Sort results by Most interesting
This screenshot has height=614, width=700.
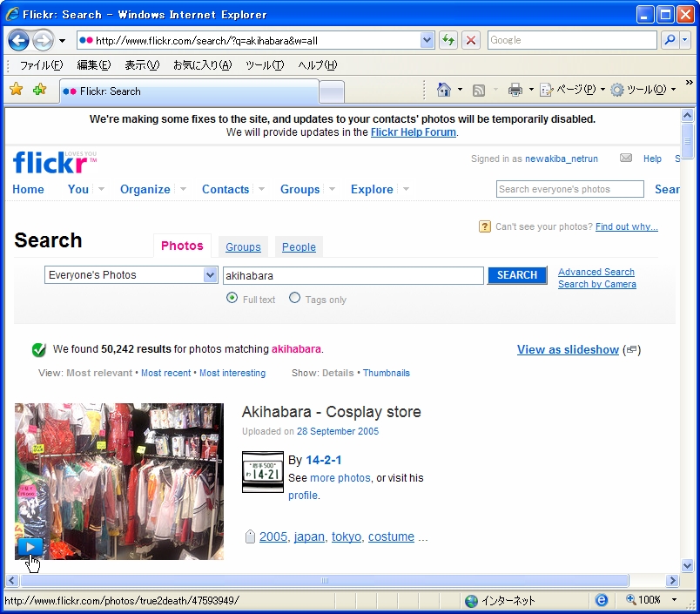coord(232,373)
